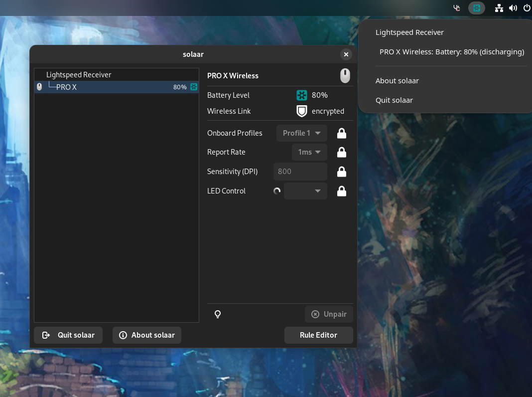
Task: Click the large mouse icon next to PRO X Wireless
Action: [x=345, y=75]
